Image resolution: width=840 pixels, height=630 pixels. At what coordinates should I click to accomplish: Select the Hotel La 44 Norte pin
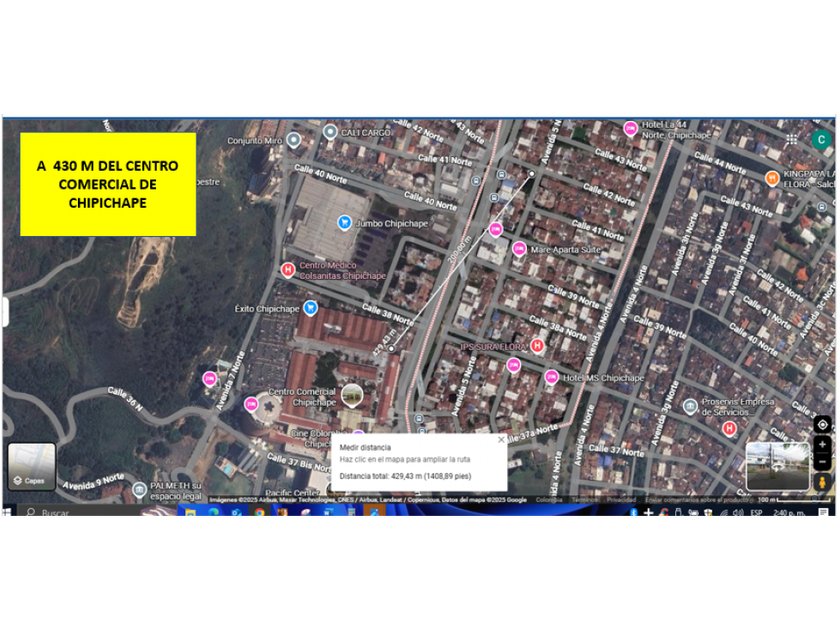631,129
